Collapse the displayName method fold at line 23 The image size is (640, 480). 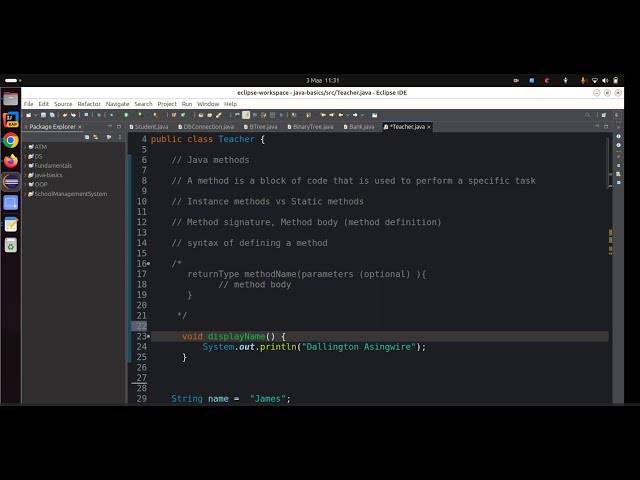coord(149,336)
